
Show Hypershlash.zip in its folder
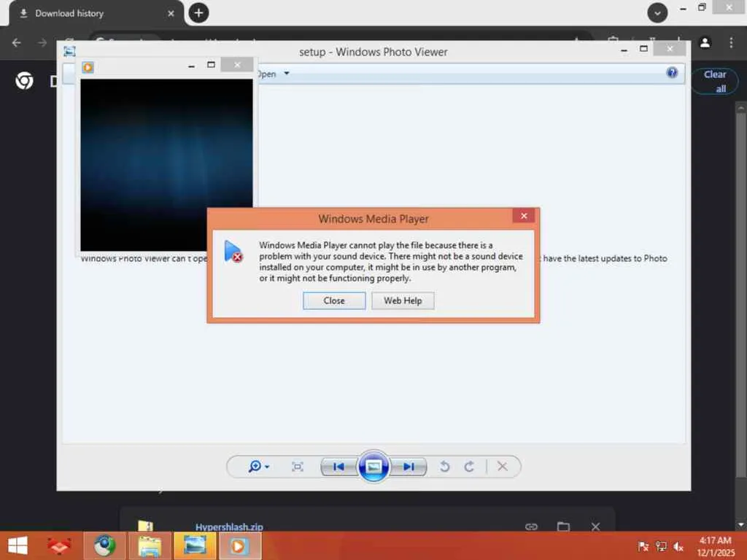tap(564, 526)
